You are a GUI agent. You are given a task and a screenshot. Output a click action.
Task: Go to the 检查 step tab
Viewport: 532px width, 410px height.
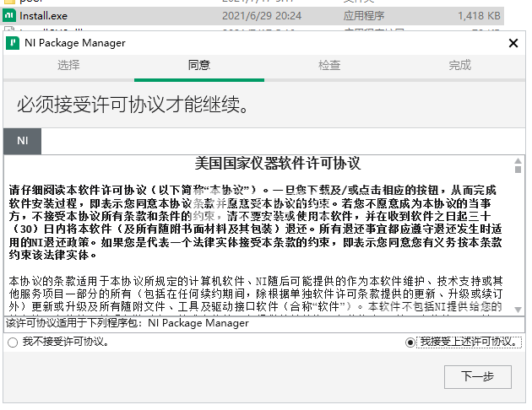(x=329, y=65)
